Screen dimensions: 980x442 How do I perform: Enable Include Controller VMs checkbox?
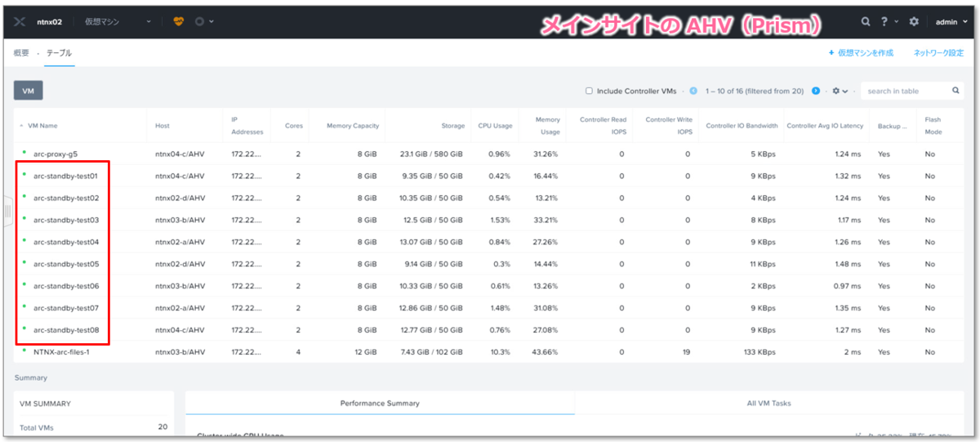click(x=589, y=91)
